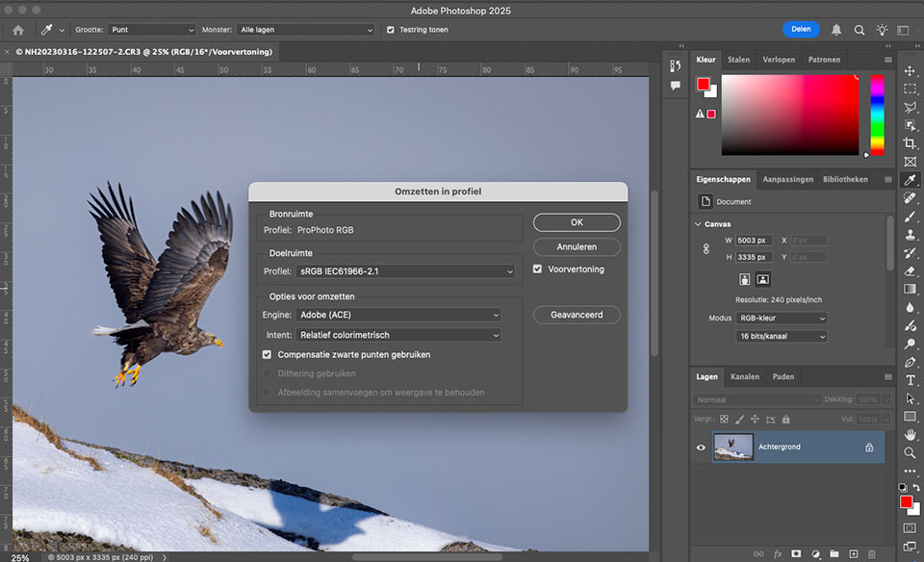
Task: Click the Home icon in options bar
Action: (x=18, y=30)
